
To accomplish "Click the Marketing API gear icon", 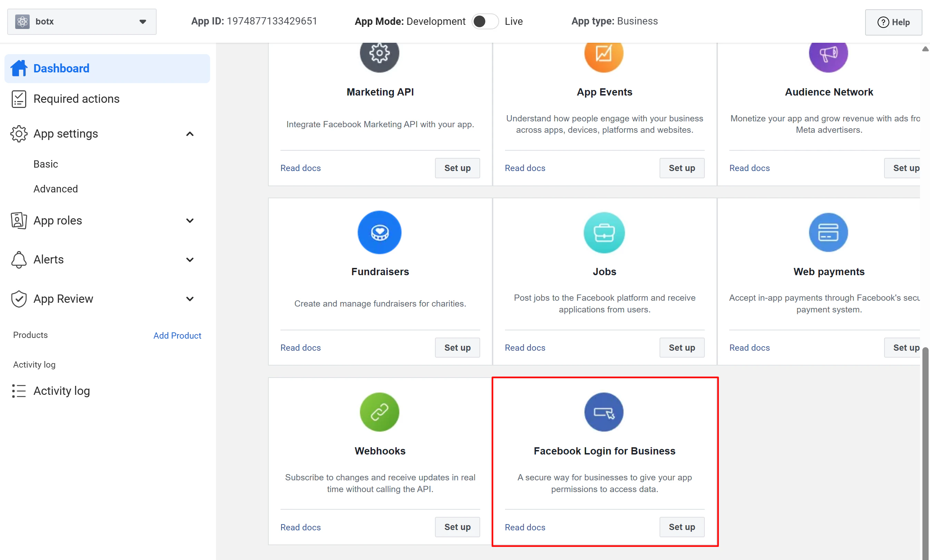I will coord(379,53).
